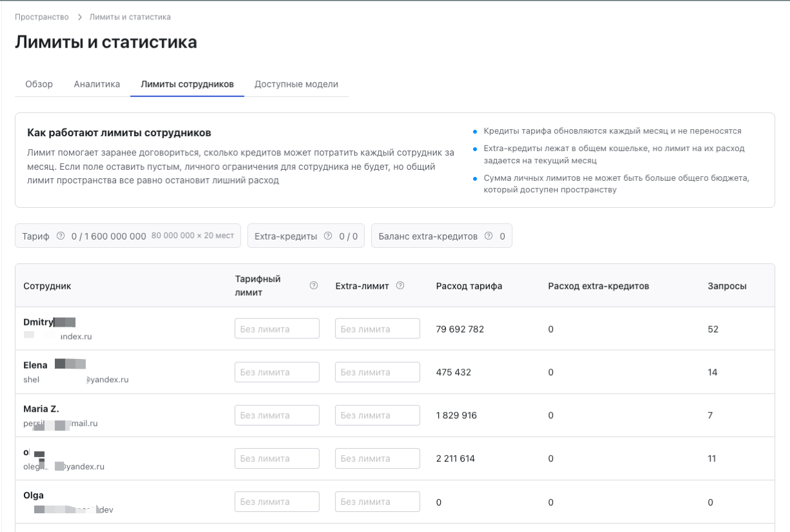
Task: Select Maria Z.'s Extra-лимит field
Action: [x=378, y=415]
